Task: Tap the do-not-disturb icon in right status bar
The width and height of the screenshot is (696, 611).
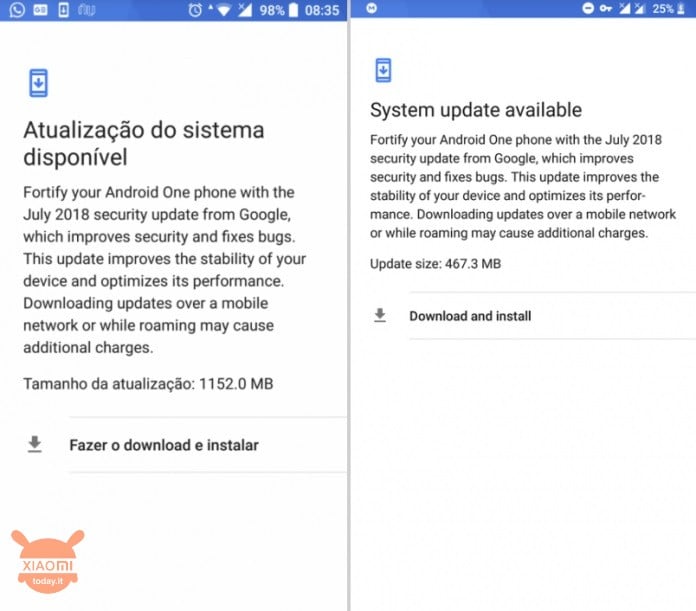Action: pos(588,8)
